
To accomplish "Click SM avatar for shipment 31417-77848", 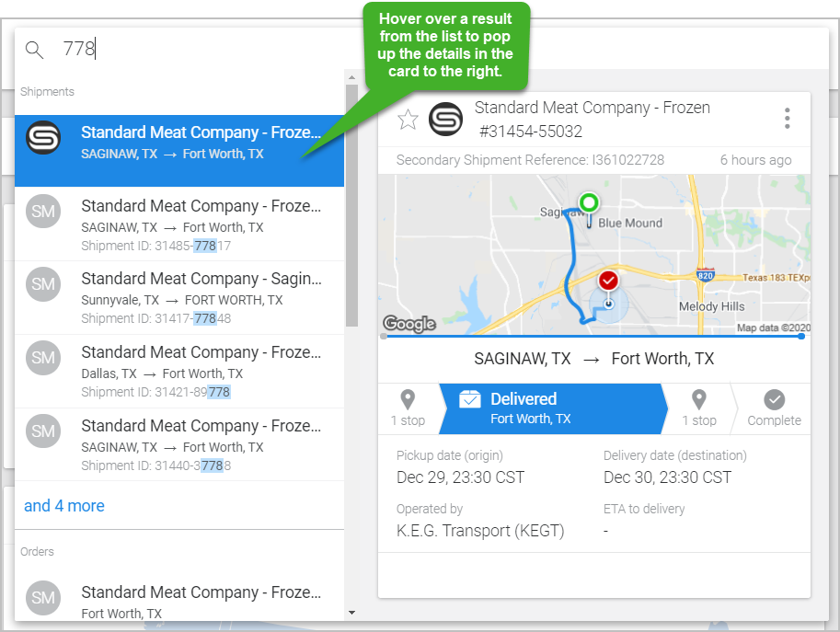I will click(x=43, y=284).
